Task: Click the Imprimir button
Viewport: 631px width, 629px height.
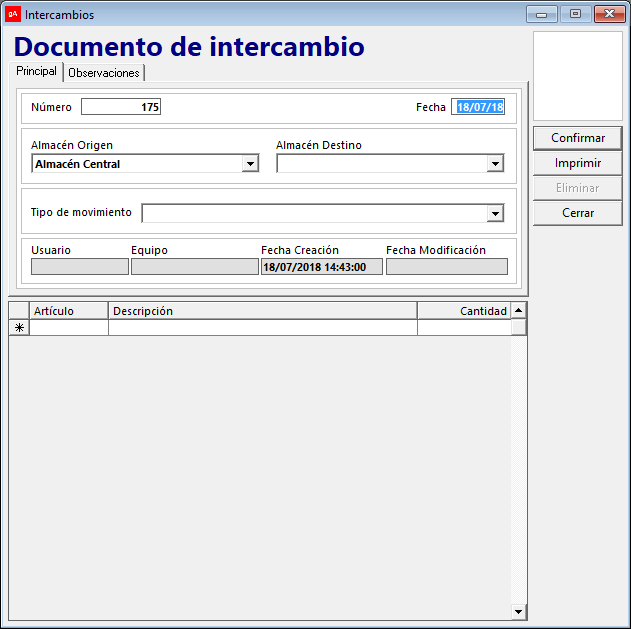Action: (577, 163)
